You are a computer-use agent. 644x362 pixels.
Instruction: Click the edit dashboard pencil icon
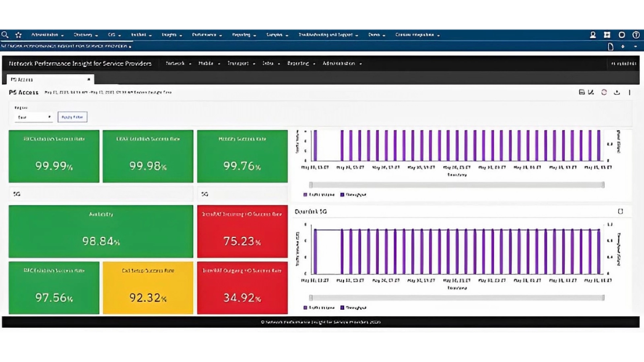591,92
